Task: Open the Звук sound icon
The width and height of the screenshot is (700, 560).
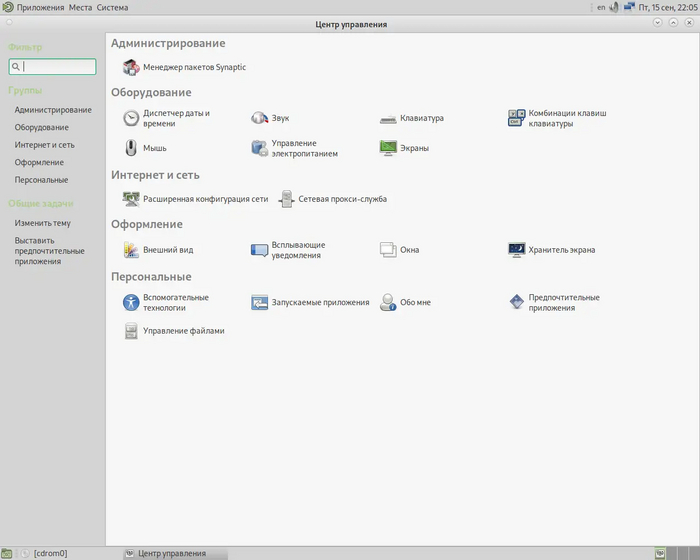Action: [x=259, y=118]
